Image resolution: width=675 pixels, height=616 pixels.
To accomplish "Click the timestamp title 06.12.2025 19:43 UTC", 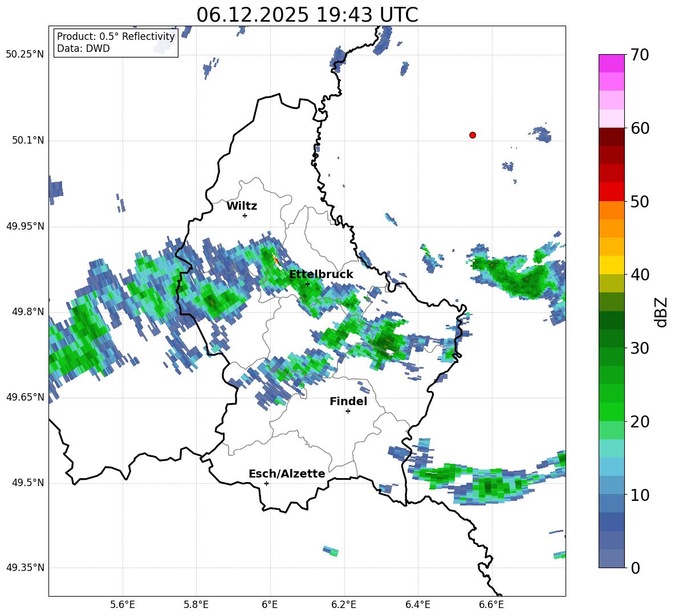I will pos(307,15).
